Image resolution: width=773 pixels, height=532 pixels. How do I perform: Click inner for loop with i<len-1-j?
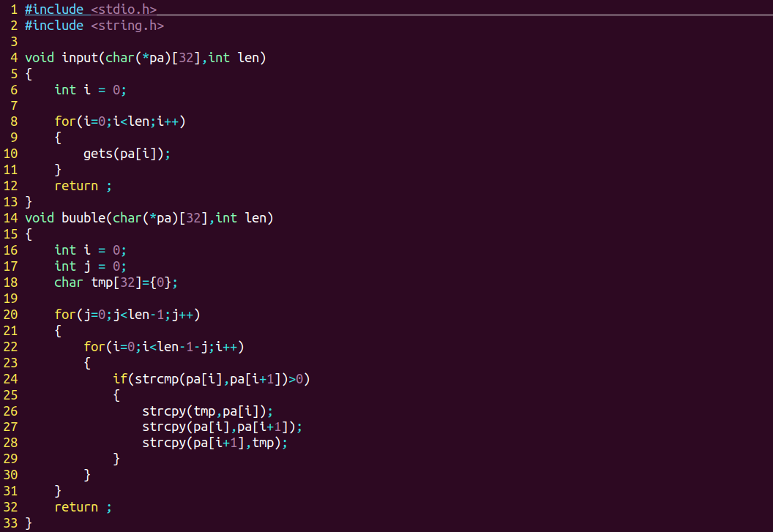tap(164, 347)
